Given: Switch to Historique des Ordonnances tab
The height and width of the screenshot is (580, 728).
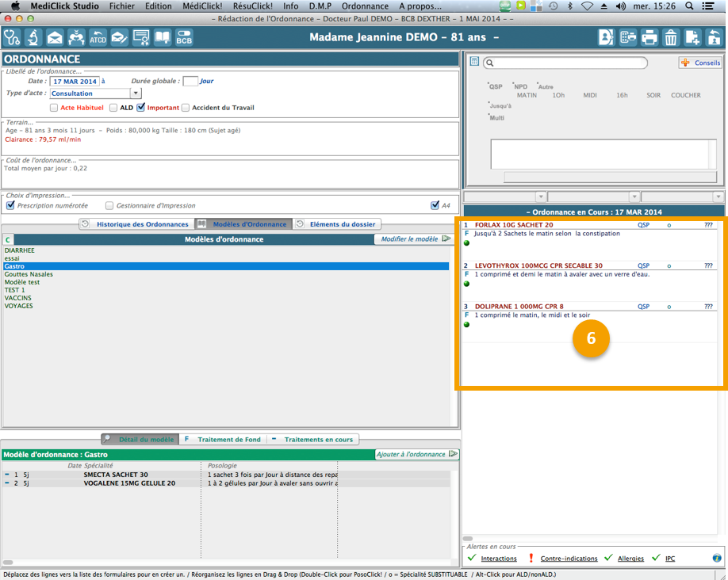Looking at the screenshot, I should tap(136, 224).
